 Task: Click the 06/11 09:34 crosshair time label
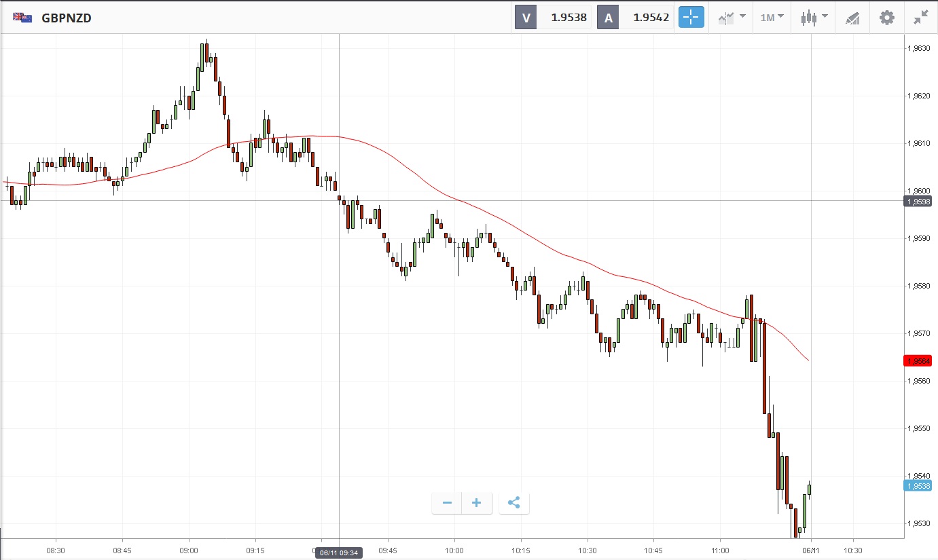click(340, 553)
